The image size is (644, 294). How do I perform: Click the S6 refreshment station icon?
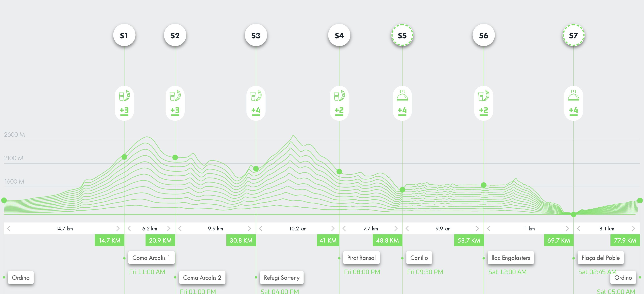pyautogui.click(x=484, y=96)
